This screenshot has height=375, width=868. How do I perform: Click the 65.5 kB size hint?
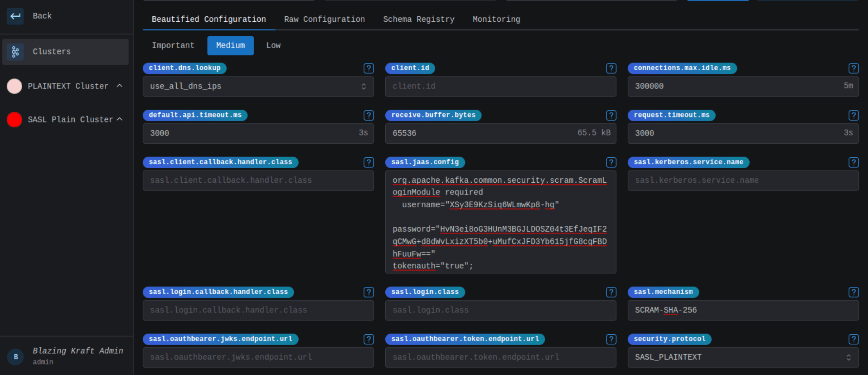coord(594,133)
